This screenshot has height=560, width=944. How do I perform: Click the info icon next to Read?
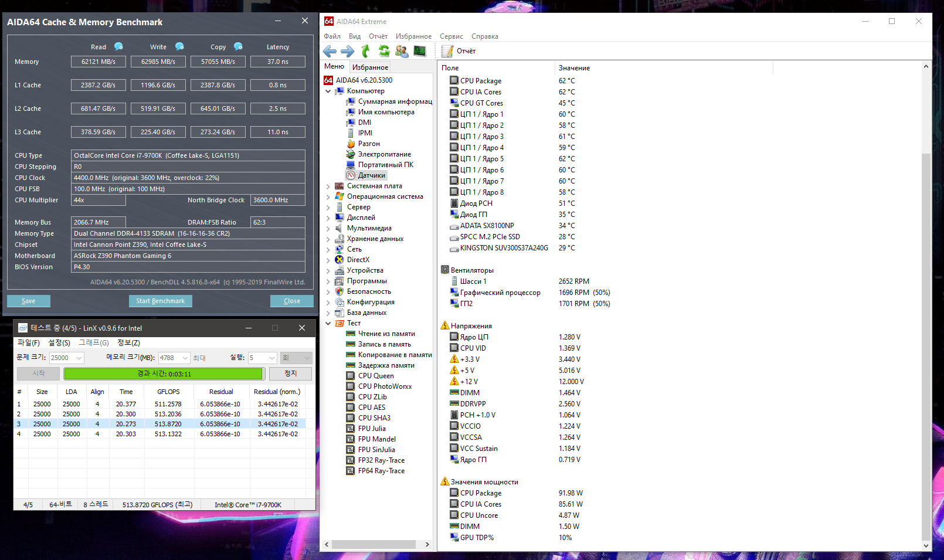point(118,46)
